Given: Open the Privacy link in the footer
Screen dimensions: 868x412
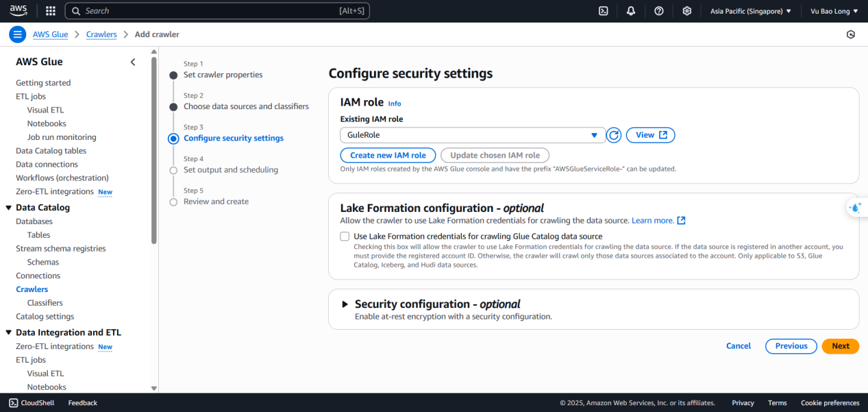Looking at the screenshot, I should tap(743, 403).
